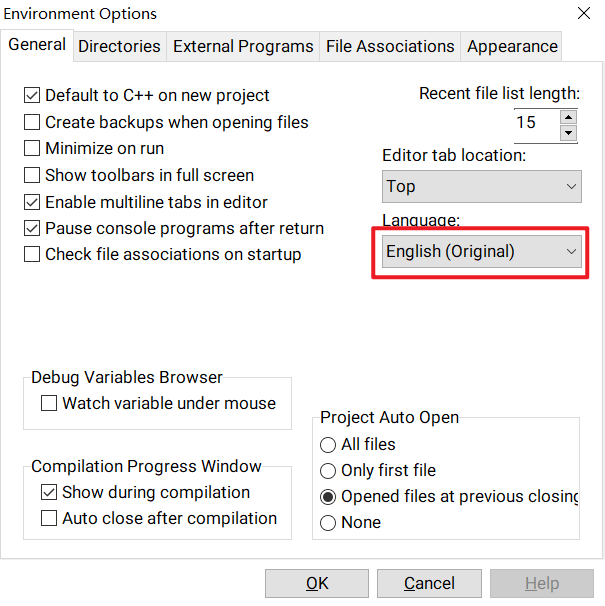This screenshot has height=606, width=605.
Task: Increase recent file list length with up arrow
Action: pos(568,117)
